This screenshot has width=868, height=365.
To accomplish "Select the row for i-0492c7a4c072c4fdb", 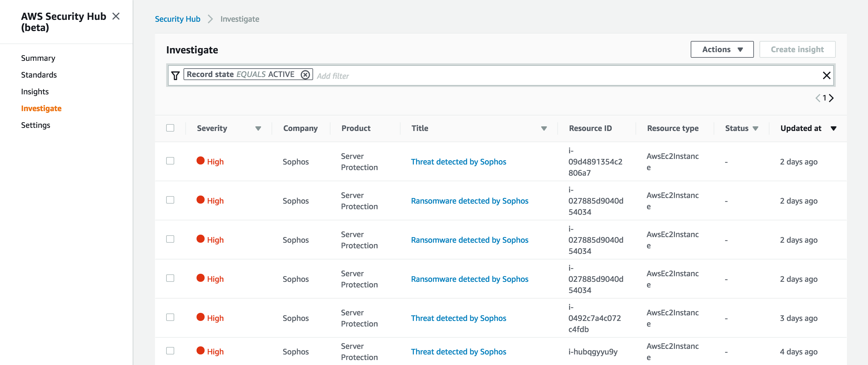I will (170, 318).
